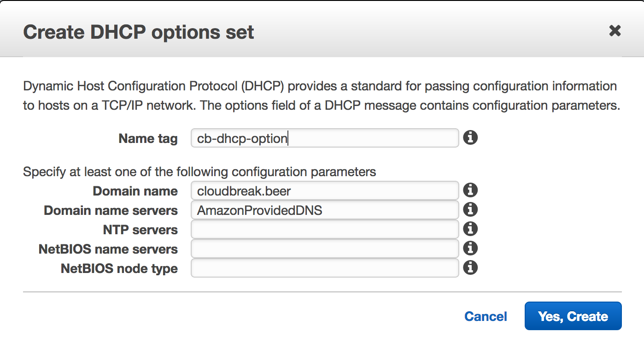The image size is (644, 344).
Task: Focus the NetBIOS name servers input
Action: (325, 249)
